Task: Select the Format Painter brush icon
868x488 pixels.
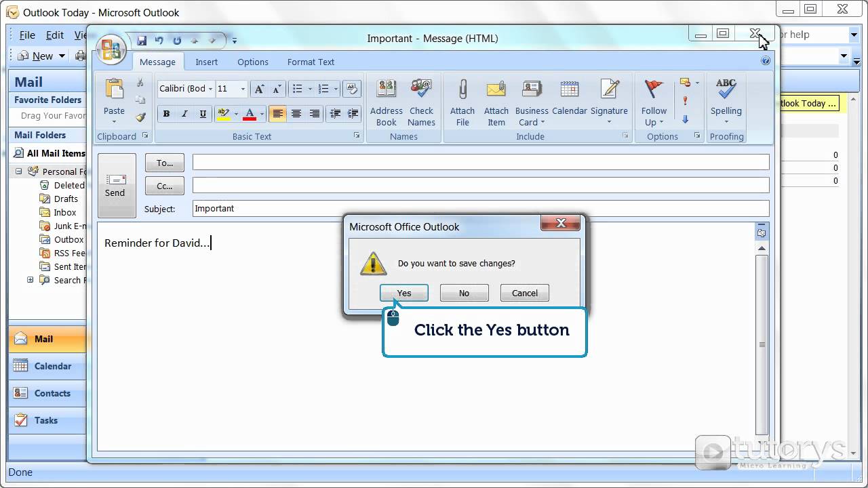Action: (x=140, y=117)
